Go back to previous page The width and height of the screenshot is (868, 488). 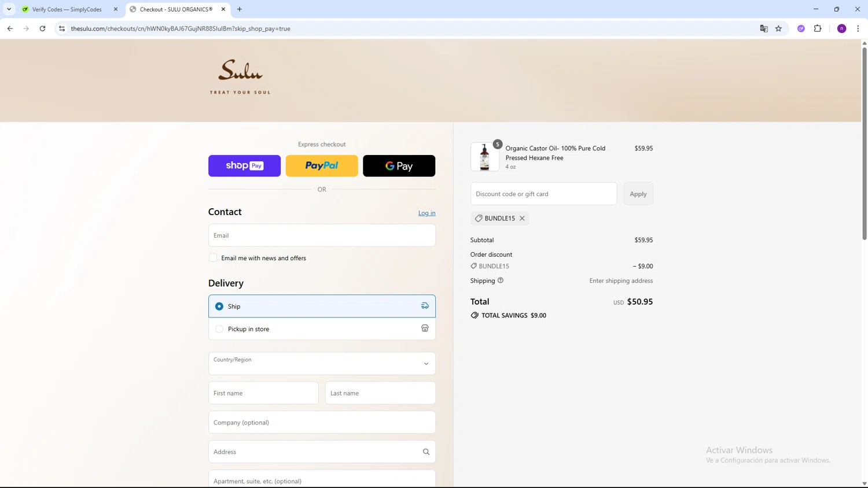pyautogui.click(x=10, y=28)
